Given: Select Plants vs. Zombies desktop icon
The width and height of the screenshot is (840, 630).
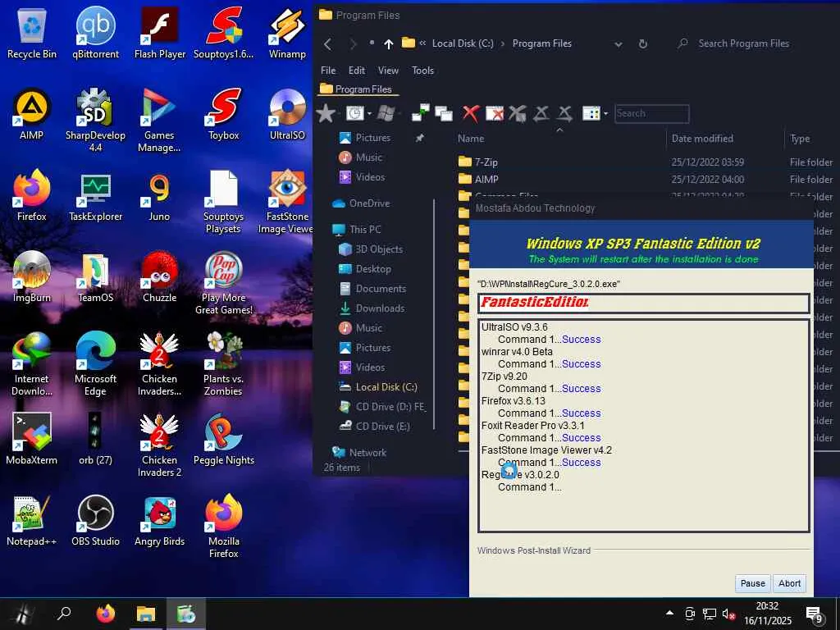Looking at the screenshot, I should pyautogui.click(x=223, y=364).
